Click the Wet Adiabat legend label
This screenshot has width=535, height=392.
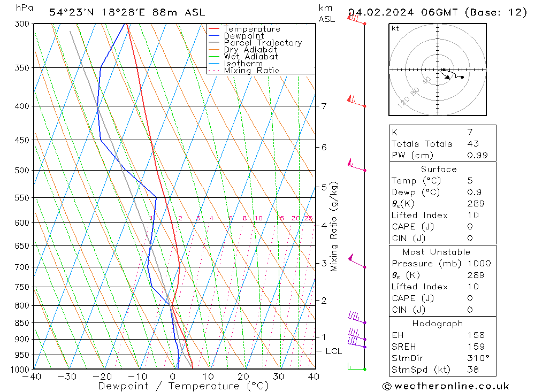point(251,57)
